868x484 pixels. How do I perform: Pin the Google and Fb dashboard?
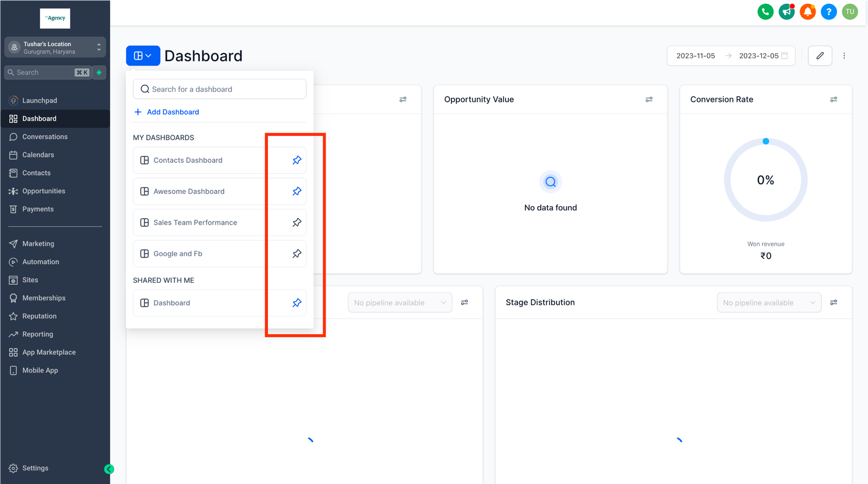(297, 254)
